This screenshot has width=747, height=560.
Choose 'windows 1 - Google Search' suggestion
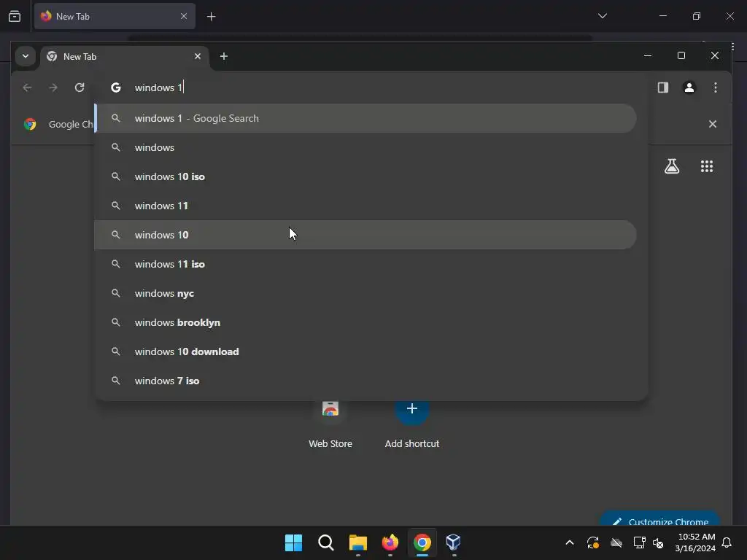pos(365,118)
